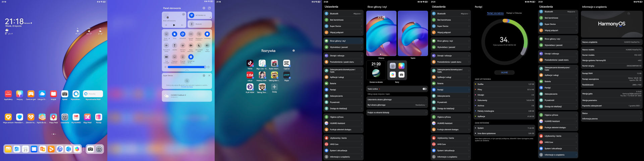Open the Gallery flower icon in dock
The height and width of the screenshot is (161, 644).
click(x=77, y=149)
